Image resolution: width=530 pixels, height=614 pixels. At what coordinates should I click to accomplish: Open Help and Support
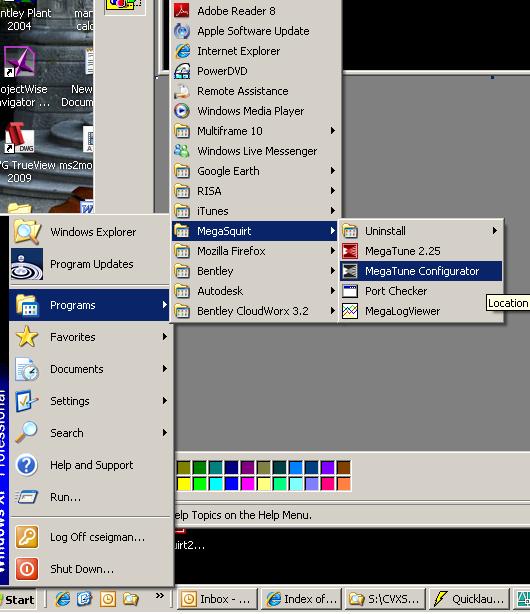(x=90, y=465)
